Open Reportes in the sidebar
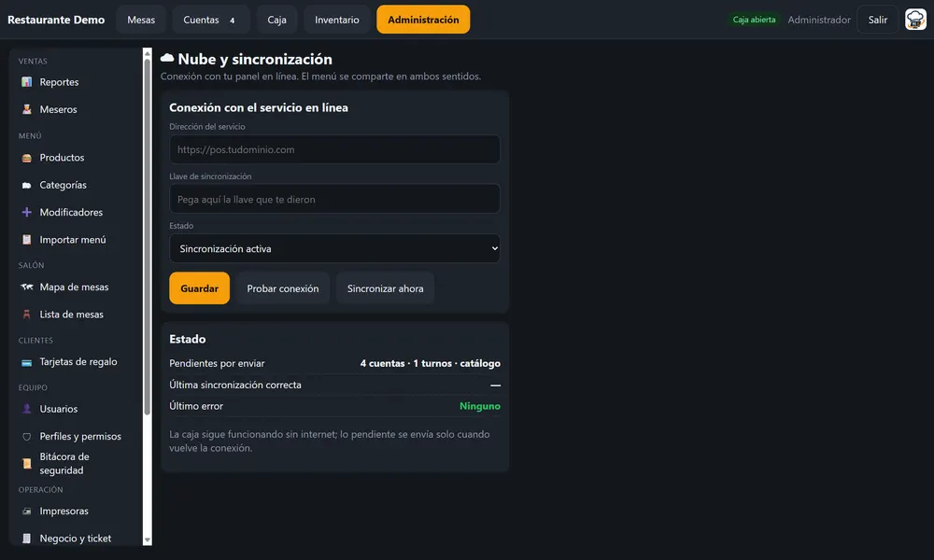The height and width of the screenshot is (560, 934). point(75,82)
